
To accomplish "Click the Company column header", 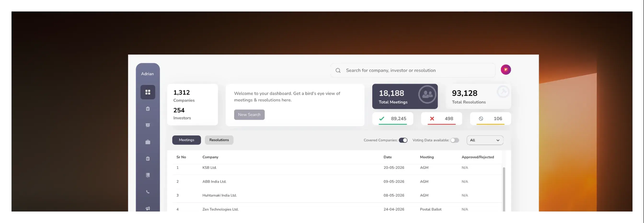I will pos(210,157).
